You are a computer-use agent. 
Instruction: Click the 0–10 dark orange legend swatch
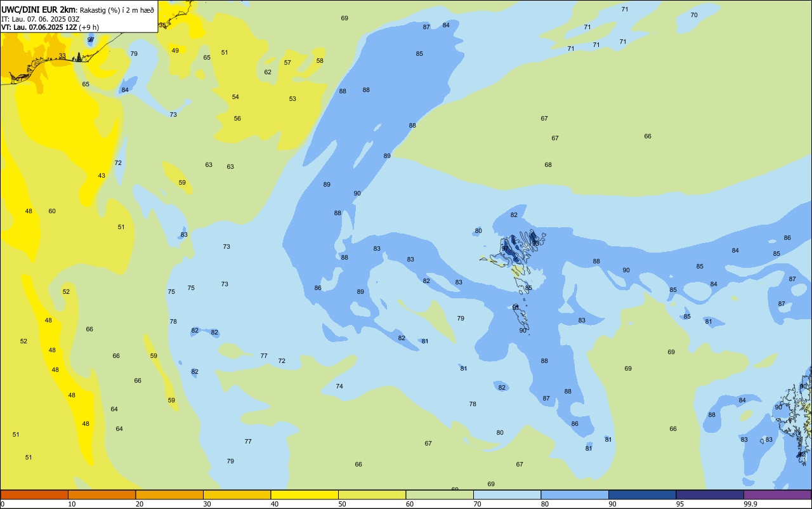[34, 494]
